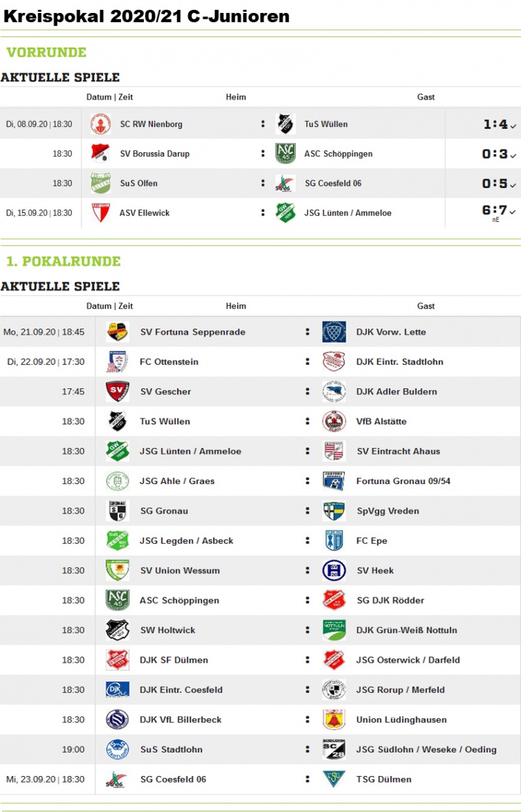
Task: Click the Union Lüdinghausen crest
Action: tap(334, 720)
